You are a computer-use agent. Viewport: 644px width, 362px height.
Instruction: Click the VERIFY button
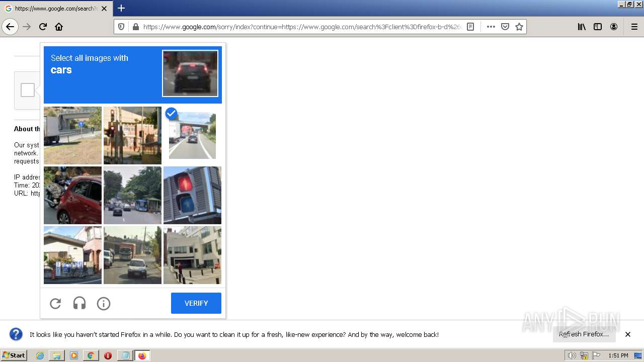[x=196, y=303]
